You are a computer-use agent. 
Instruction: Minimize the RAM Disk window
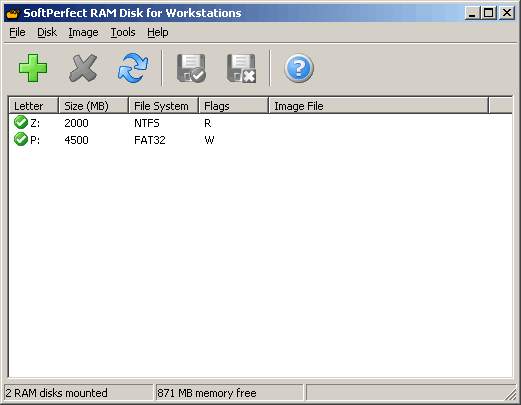[472, 13]
